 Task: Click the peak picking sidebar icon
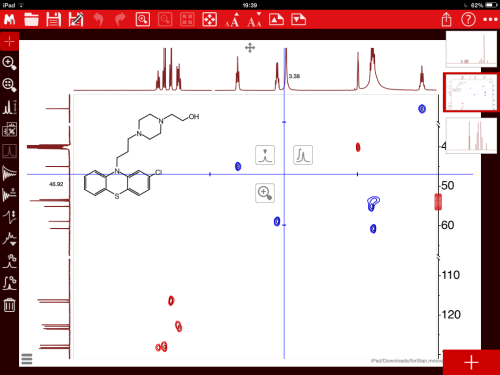tap(9, 261)
